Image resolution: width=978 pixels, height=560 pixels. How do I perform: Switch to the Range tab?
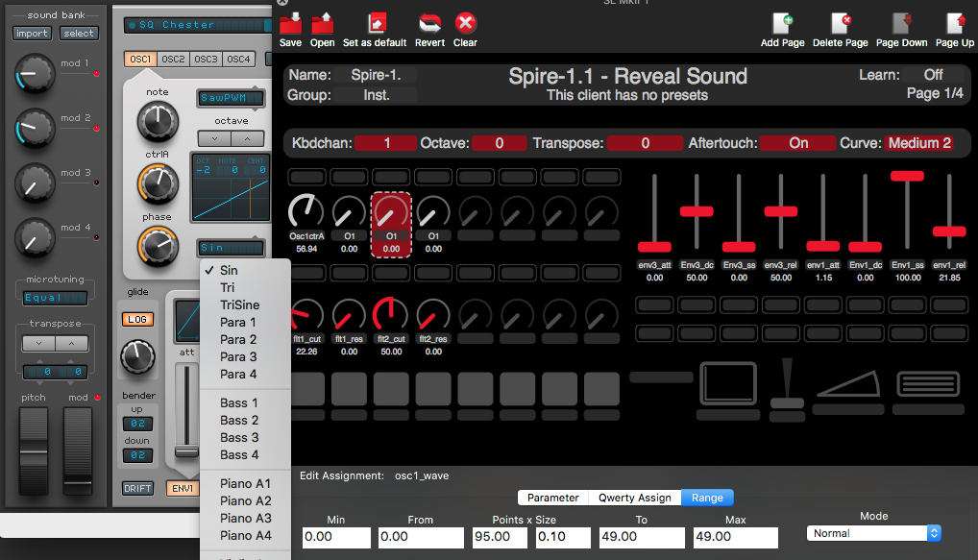click(707, 498)
